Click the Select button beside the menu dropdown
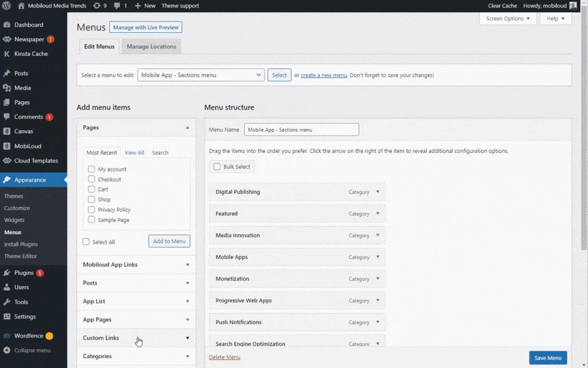588x368 pixels. point(279,75)
